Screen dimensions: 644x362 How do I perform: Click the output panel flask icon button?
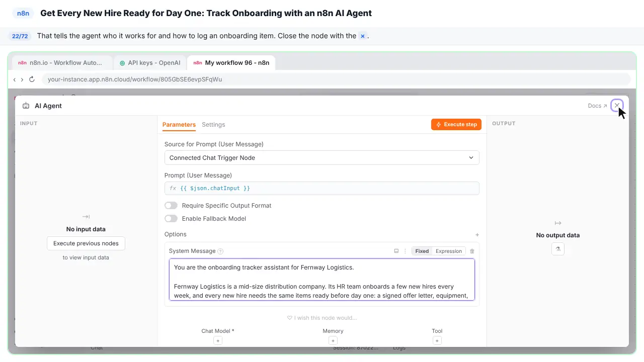(557, 249)
